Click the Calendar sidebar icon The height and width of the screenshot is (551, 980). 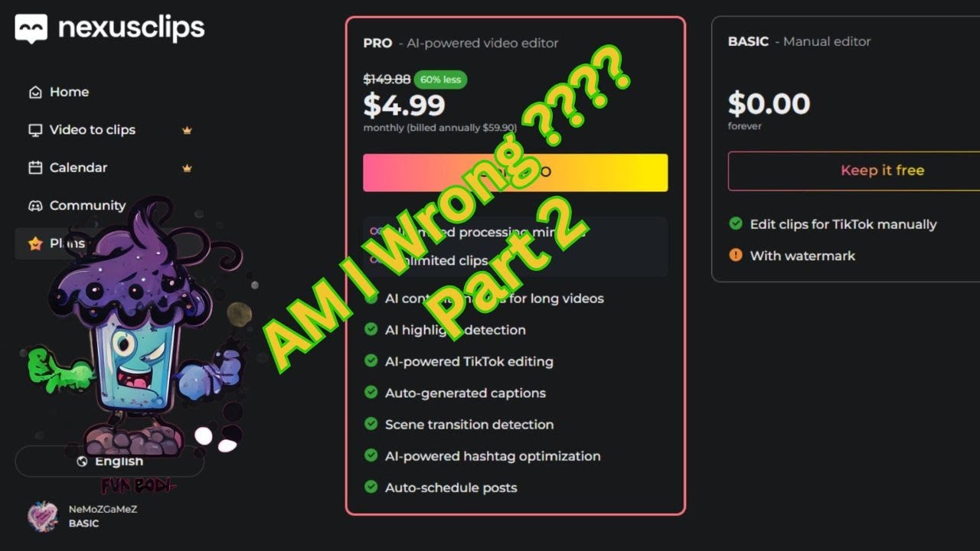click(x=35, y=168)
